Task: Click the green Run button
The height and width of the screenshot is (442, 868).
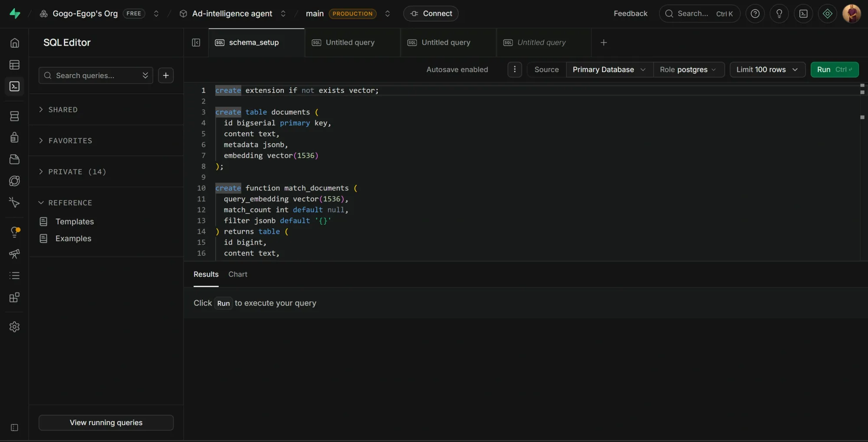Action: (x=835, y=69)
